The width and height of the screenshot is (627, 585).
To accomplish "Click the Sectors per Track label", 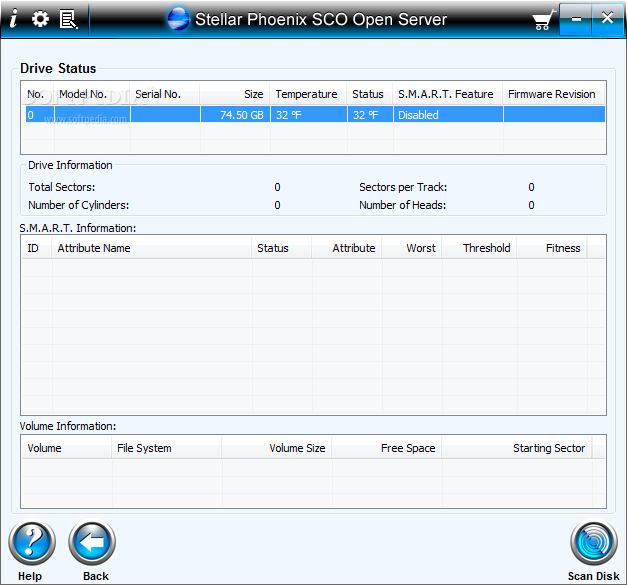I will [x=403, y=187].
